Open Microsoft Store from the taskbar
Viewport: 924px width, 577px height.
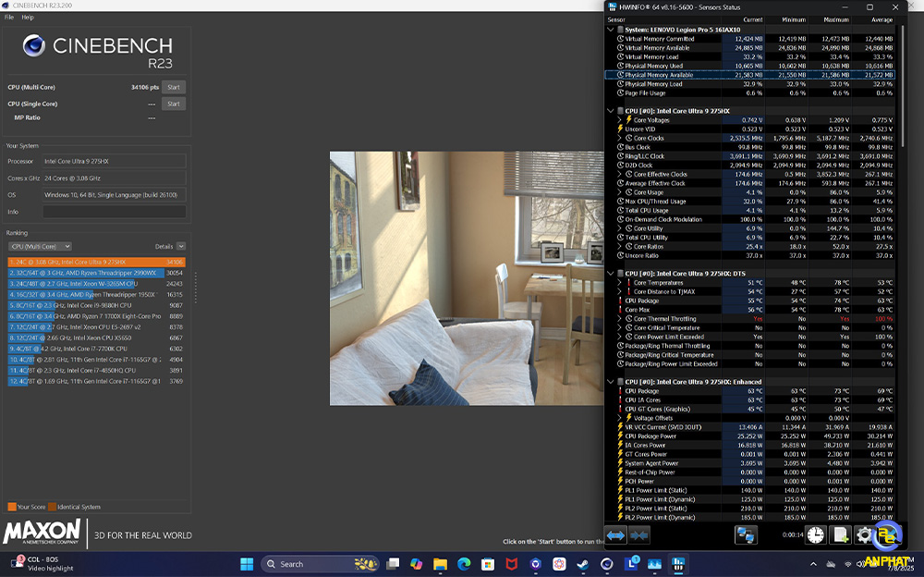(488, 564)
